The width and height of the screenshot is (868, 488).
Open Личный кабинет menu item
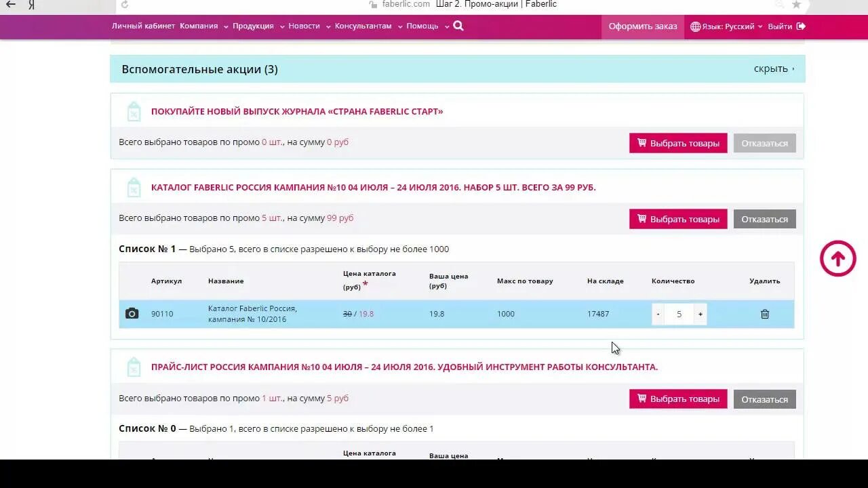143,26
